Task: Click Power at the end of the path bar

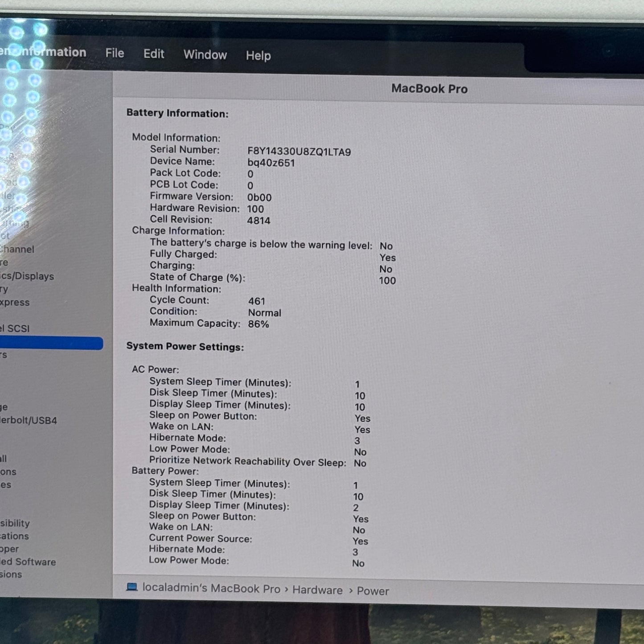Action: (x=373, y=591)
